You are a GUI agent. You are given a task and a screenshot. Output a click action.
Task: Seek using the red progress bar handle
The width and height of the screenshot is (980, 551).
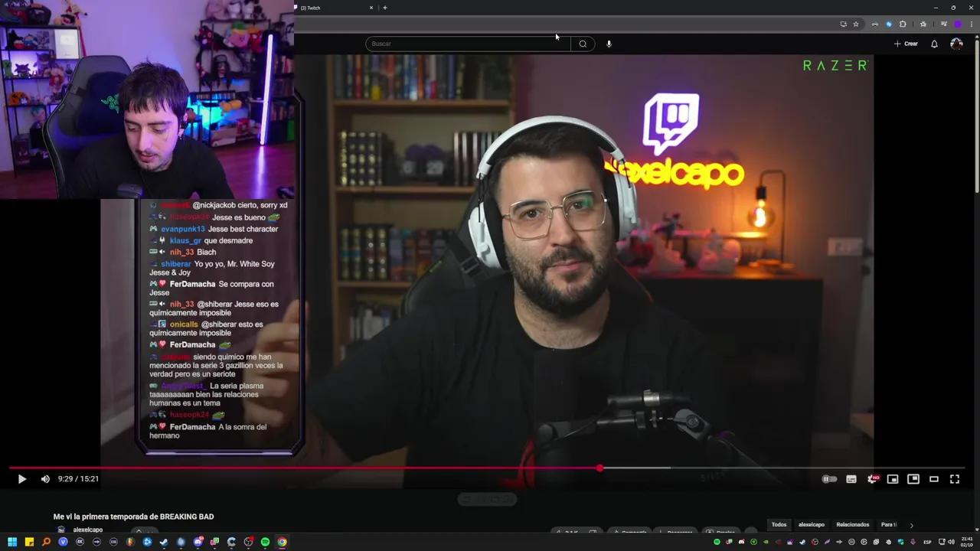(x=599, y=468)
